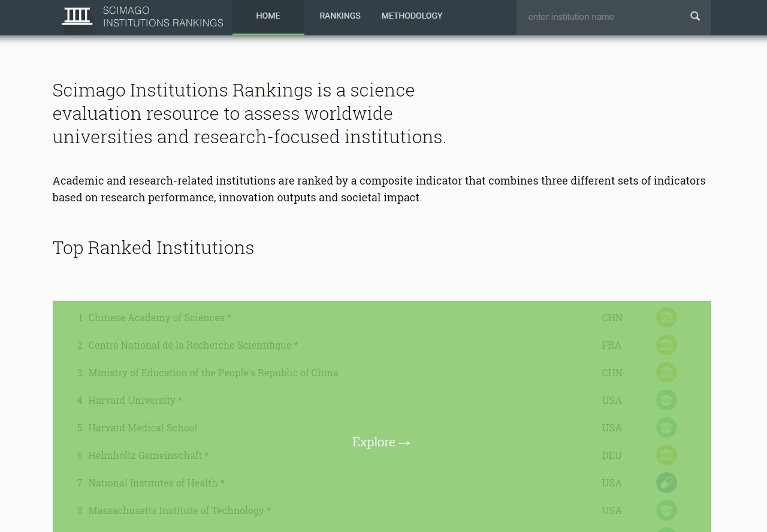Click CHN country code for Chinese Academy of Sciences
767x532 pixels.
tap(612, 318)
